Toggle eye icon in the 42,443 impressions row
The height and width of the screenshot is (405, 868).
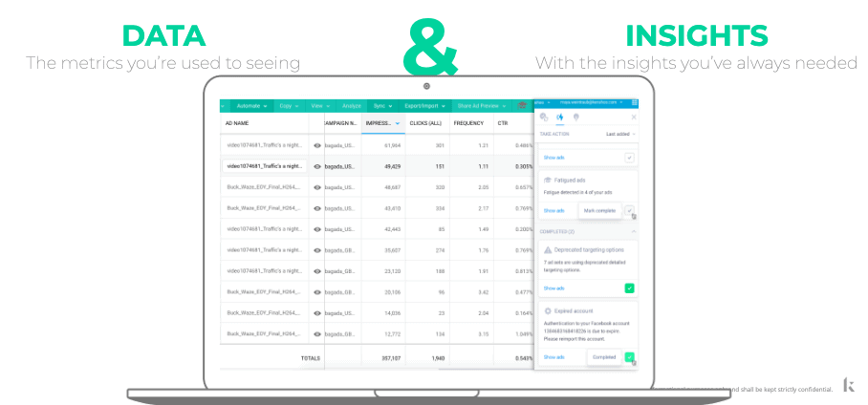317,229
